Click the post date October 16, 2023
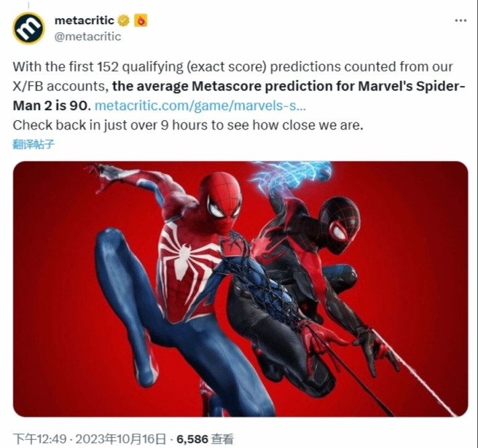The image size is (478, 448). coord(120,439)
